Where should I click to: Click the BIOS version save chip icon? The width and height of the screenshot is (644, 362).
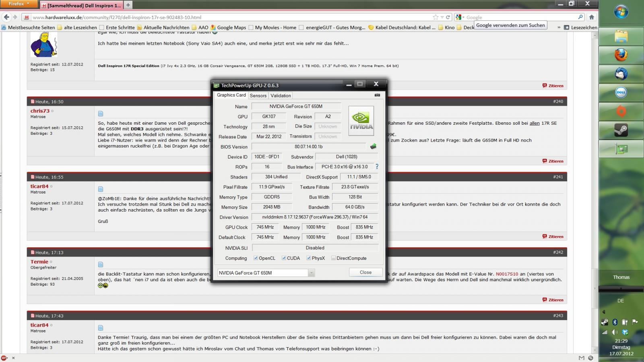[x=373, y=146]
